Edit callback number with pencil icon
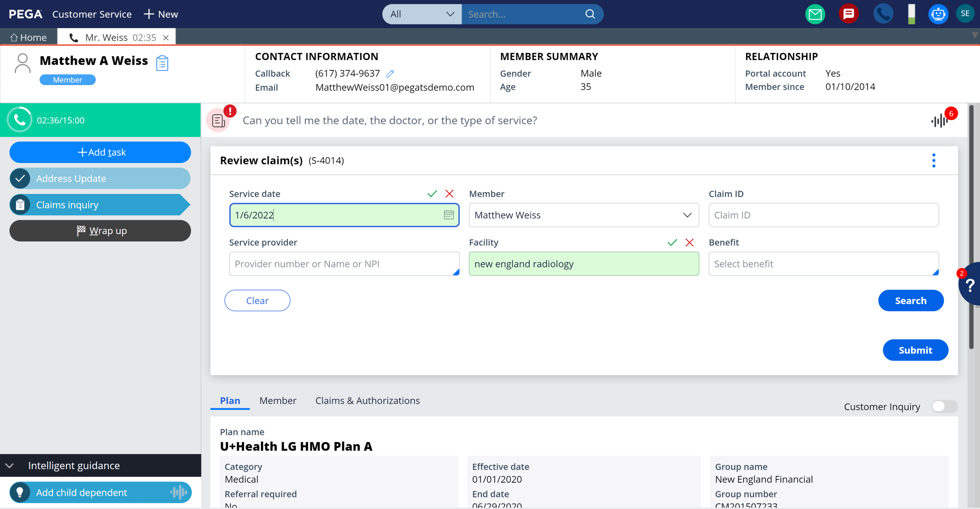Viewport: 980px width, 509px height. pos(390,74)
